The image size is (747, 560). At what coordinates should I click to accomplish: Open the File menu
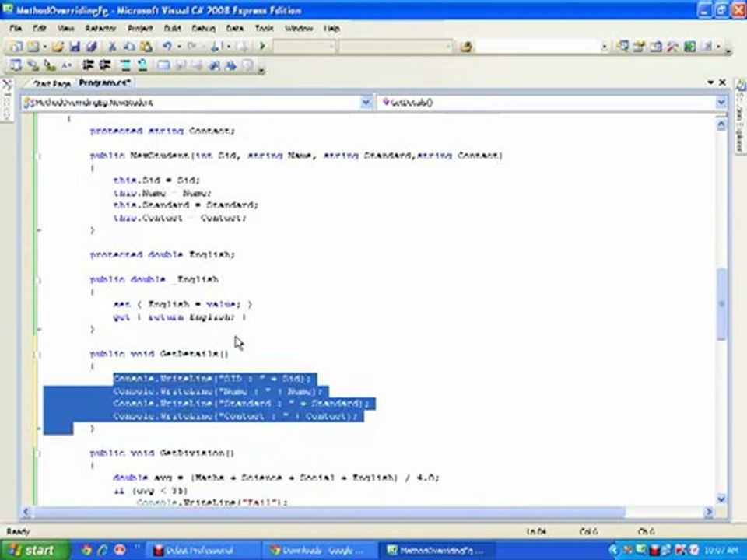click(x=16, y=29)
